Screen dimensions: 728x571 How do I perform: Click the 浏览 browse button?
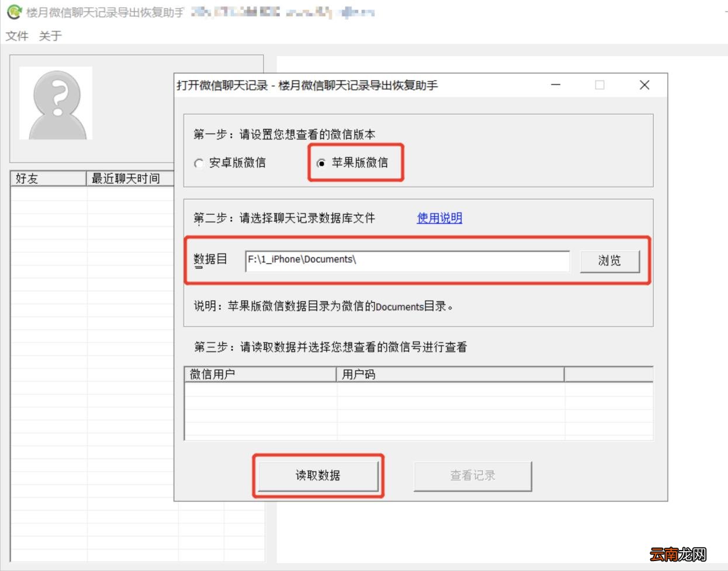click(609, 261)
